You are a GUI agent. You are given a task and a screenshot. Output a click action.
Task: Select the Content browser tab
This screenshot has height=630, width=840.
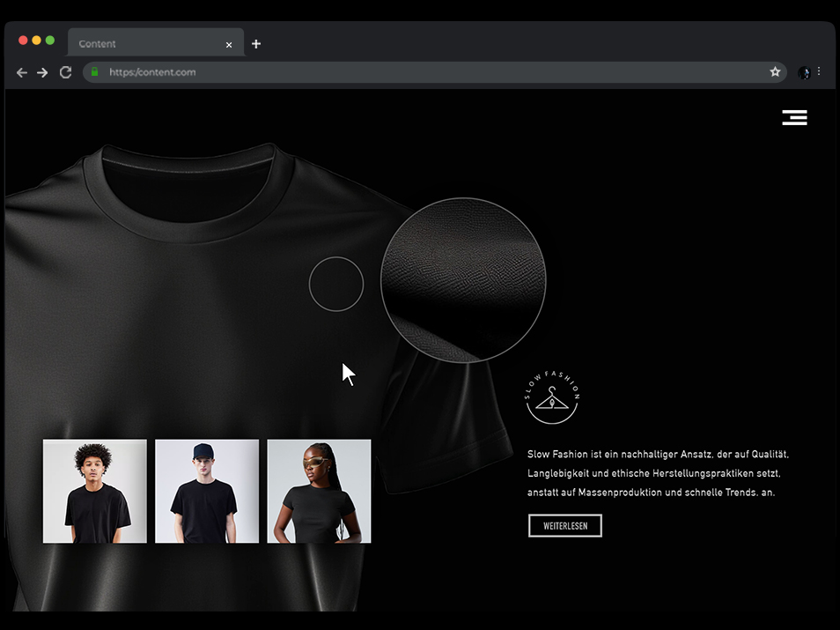pos(155,43)
